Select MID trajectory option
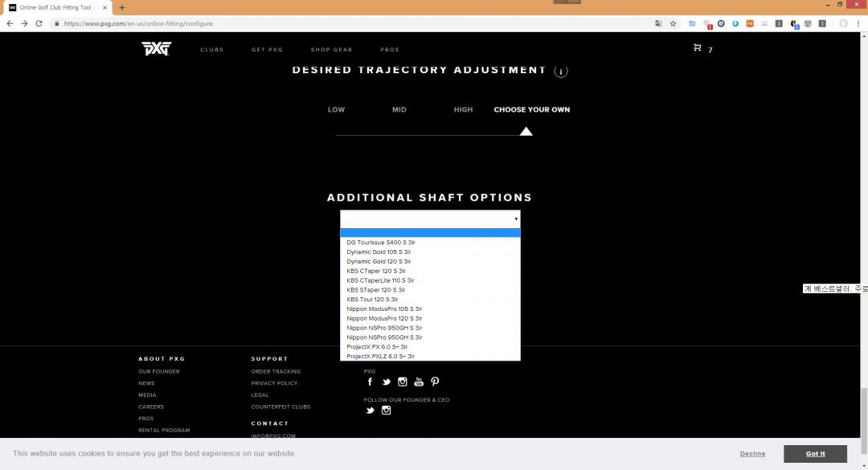868x470 pixels. click(x=399, y=110)
